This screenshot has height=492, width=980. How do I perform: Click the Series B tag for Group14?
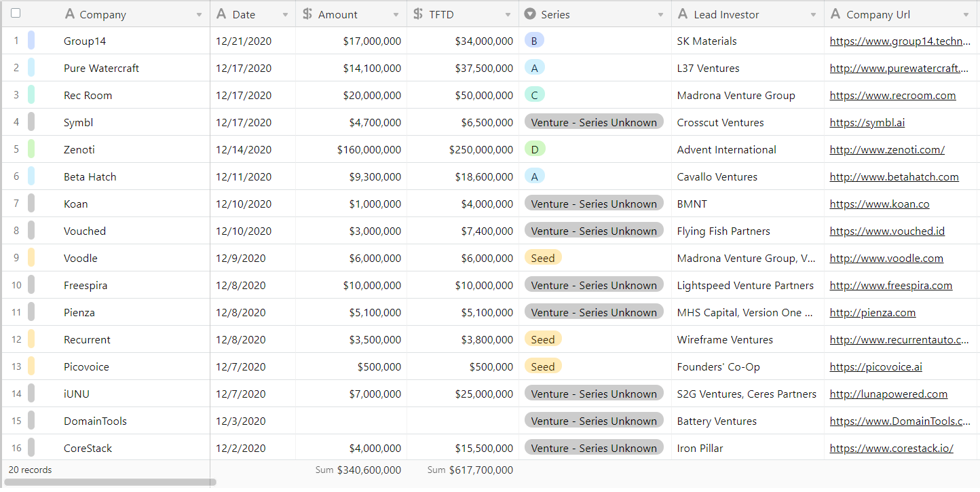(534, 41)
